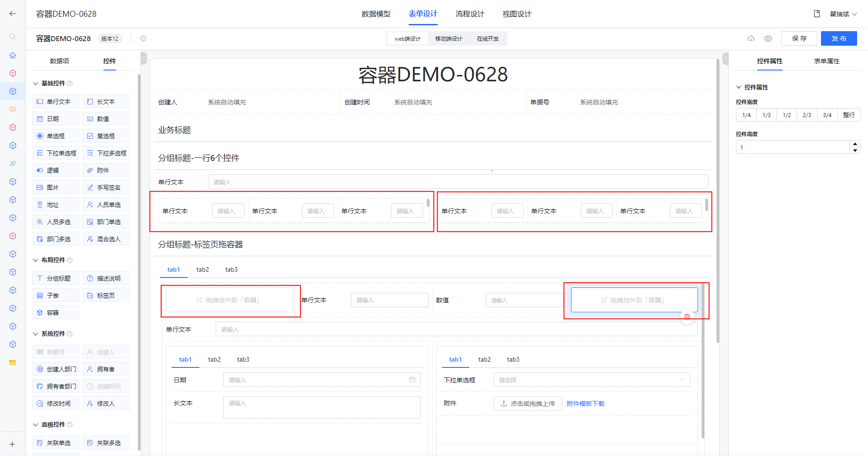Screen dimensions: 868x456
Task: Increase 控件高度 with up arrow
Action: [855, 144]
